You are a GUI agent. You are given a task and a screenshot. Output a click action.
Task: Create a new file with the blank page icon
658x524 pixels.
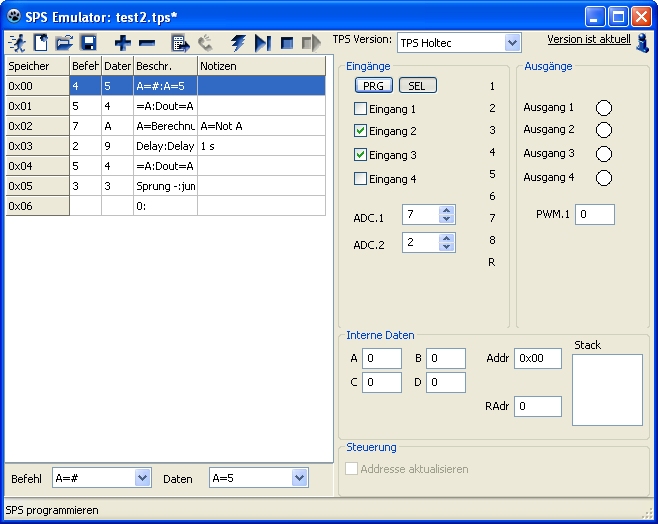(41, 43)
